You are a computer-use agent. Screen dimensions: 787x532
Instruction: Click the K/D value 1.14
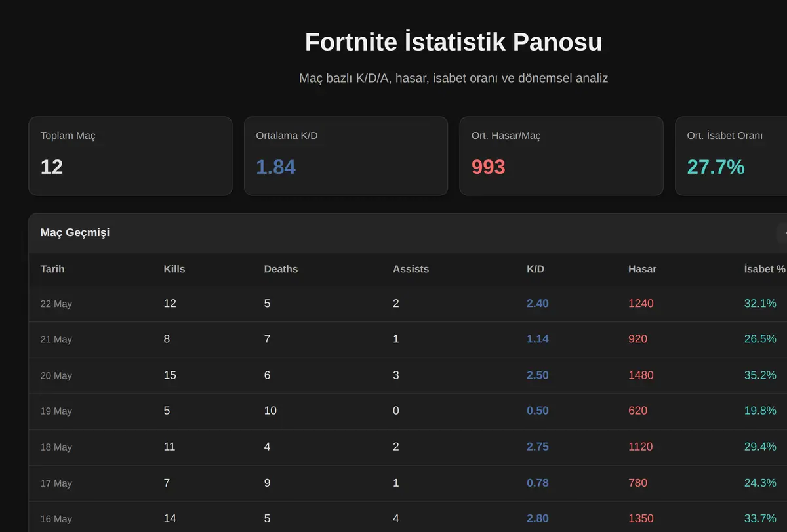coord(538,339)
